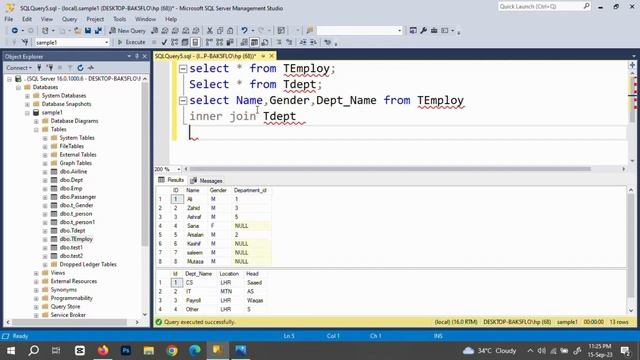Click the Display Estimated Execution Plan icon
Screen dimensions: 640x360
pyautogui.click(x=175, y=42)
